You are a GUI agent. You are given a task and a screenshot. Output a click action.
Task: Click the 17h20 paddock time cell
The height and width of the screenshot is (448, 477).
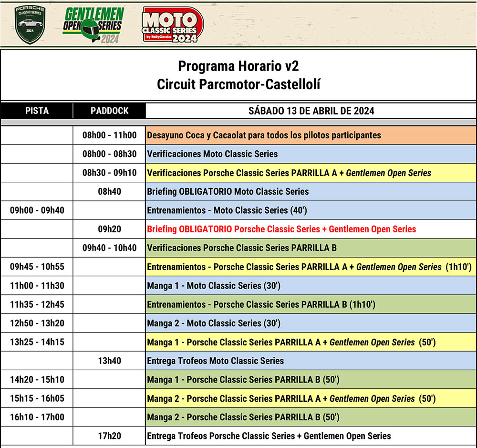pos(109,436)
